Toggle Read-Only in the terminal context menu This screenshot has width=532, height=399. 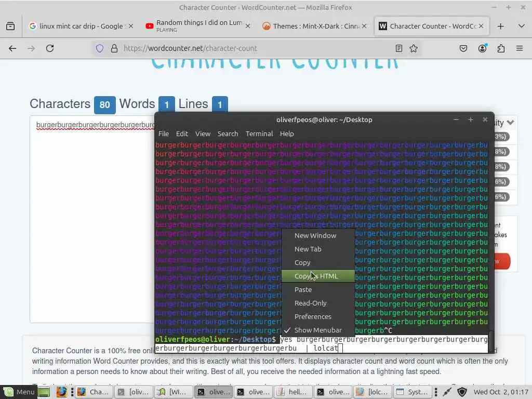point(318,303)
